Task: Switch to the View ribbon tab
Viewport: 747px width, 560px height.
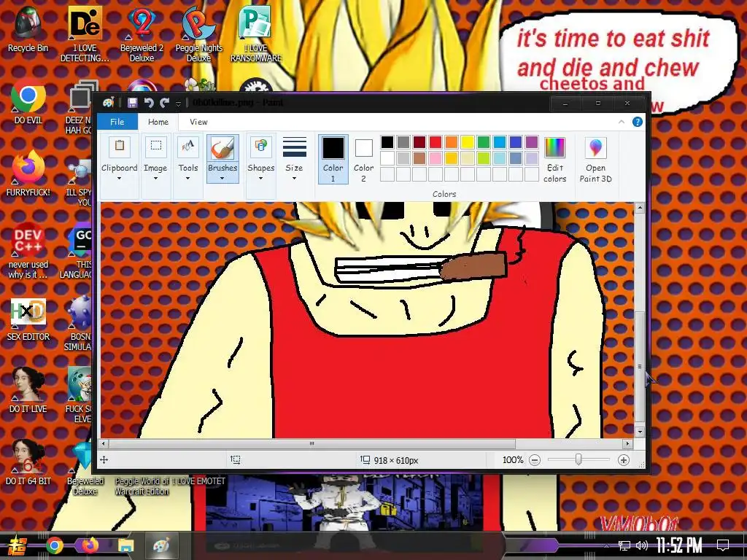Action: (x=198, y=122)
